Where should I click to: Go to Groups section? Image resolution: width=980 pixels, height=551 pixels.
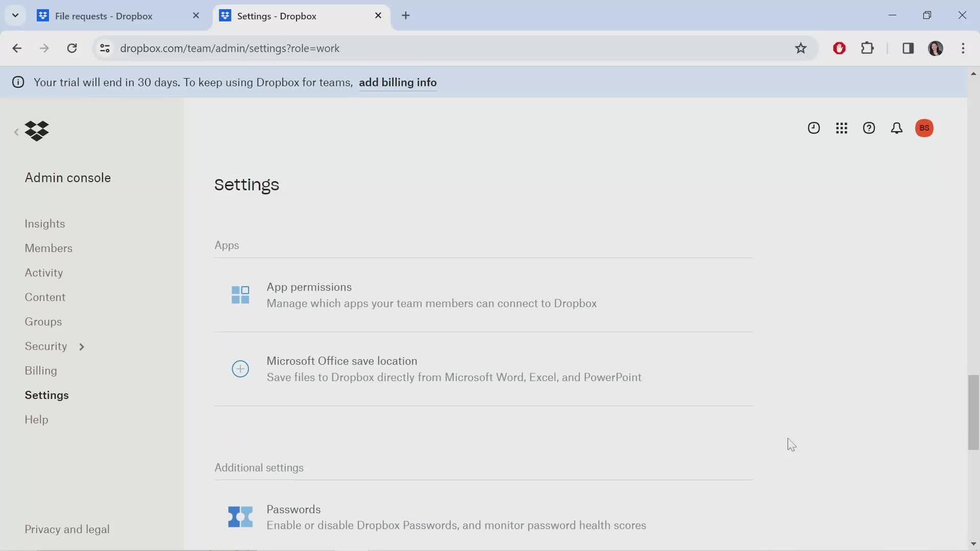[x=43, y=321]
